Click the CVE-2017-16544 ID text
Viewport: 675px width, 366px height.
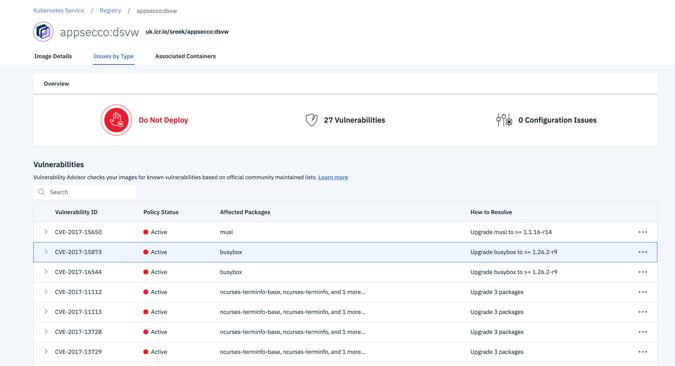(78, 272)
